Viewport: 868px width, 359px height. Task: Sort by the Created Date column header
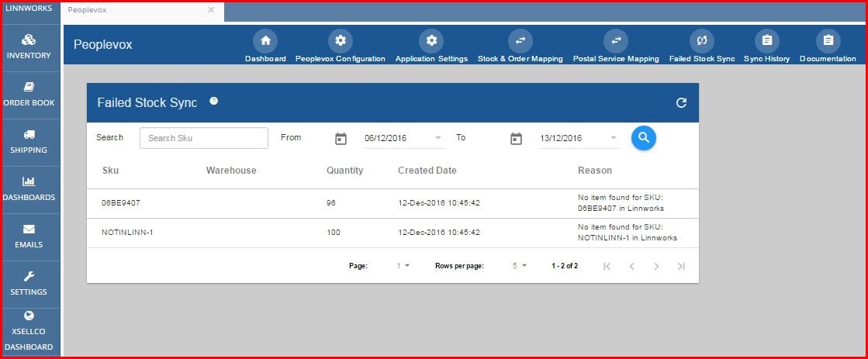point(427,171)
